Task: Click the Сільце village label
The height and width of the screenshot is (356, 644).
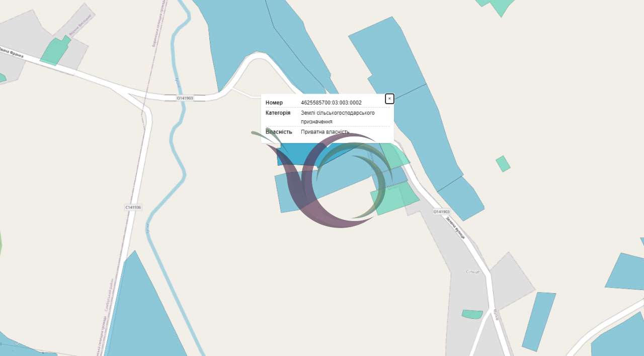Action: click(x=473, y=272)
